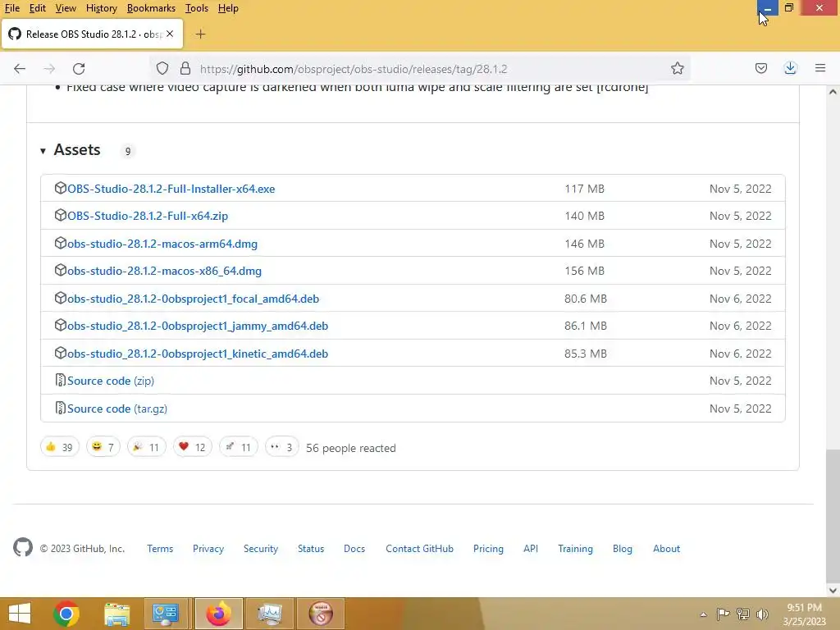Toggle the laugh reaction with 7
Image resolution: width=840 pixels, height=630 pixels.
[x=103, y=447]
